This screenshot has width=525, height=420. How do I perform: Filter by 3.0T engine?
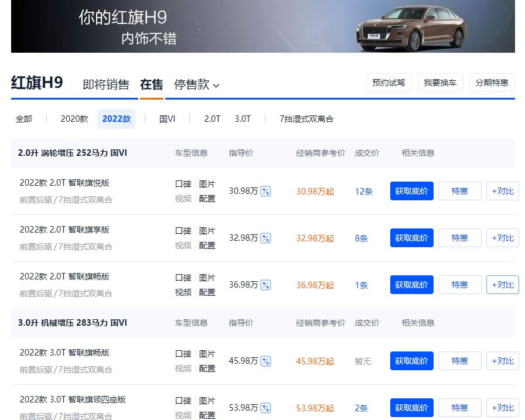(x=243, y=119)
